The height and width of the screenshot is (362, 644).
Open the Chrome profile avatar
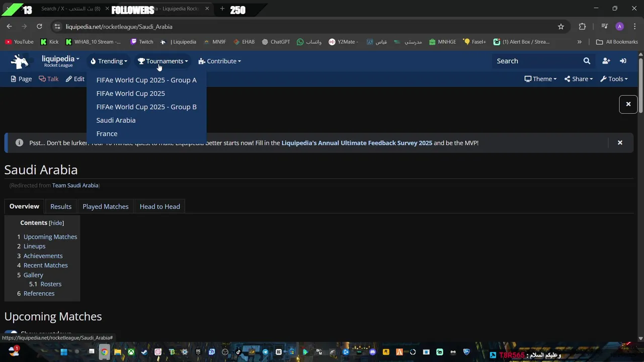(x=619, y=27)
